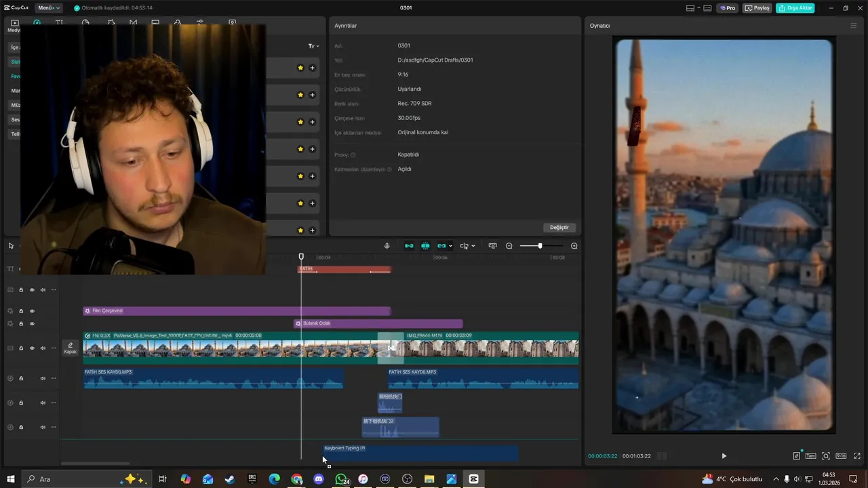Zoom in the timeline with plus icon

point(574,246)
